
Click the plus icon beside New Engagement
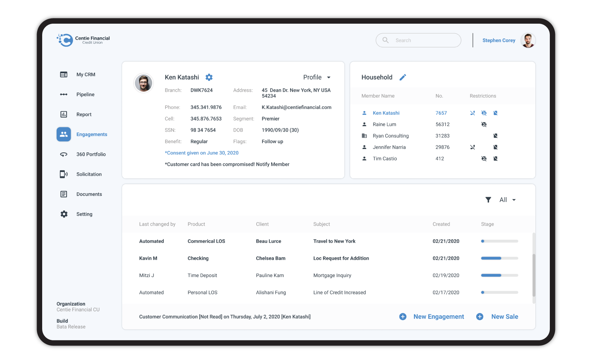403,317
